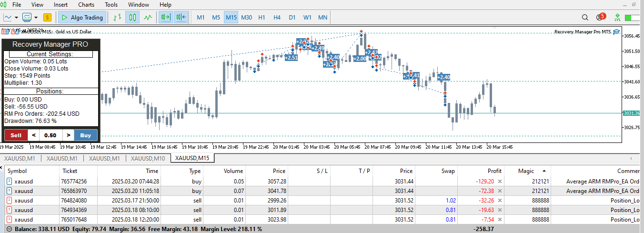Screen dimensions: 644x233
Task: Collapse the Balance summary row
Action: click(x=9, y=229)
